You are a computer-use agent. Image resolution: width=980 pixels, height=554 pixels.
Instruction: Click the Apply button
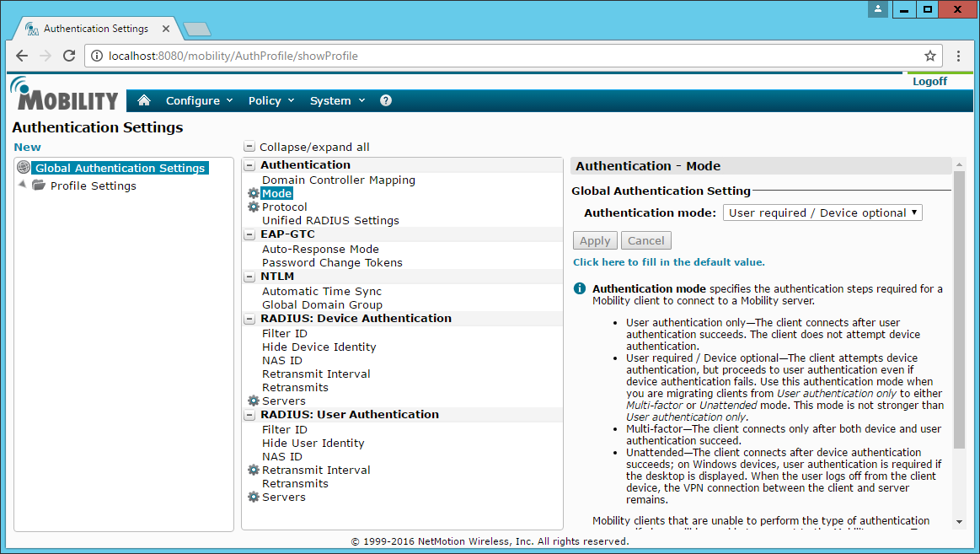pos(595,240)
